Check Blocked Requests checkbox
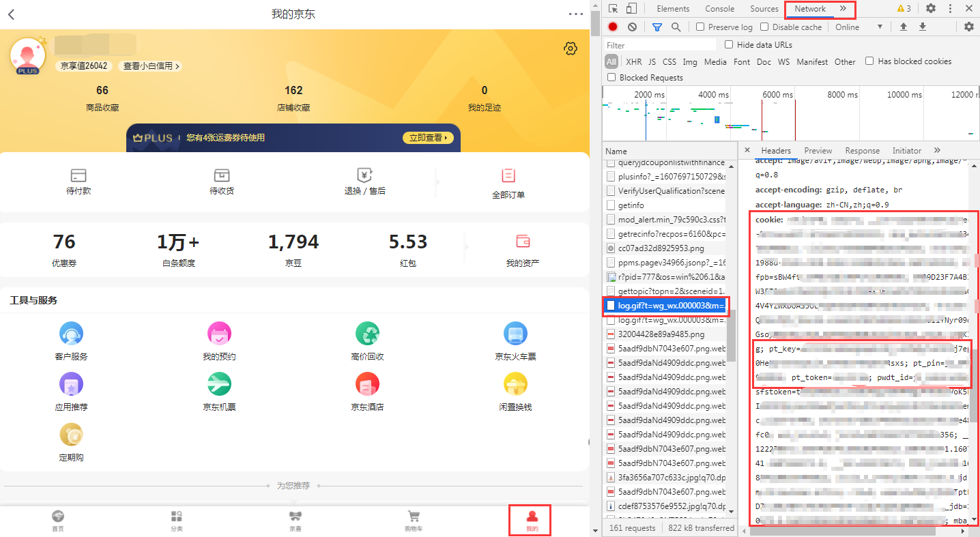This screenshot has height=537, width=980. 611,78
